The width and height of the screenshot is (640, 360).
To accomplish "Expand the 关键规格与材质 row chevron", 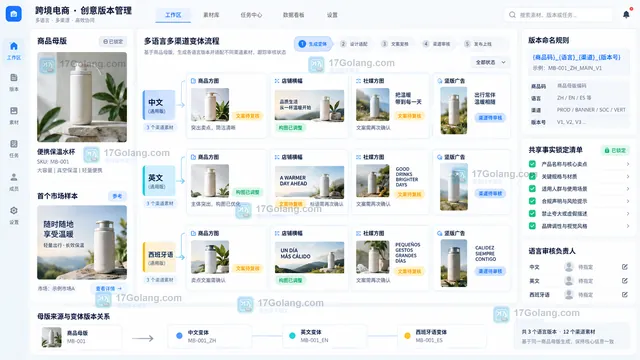I will [628, 176].
